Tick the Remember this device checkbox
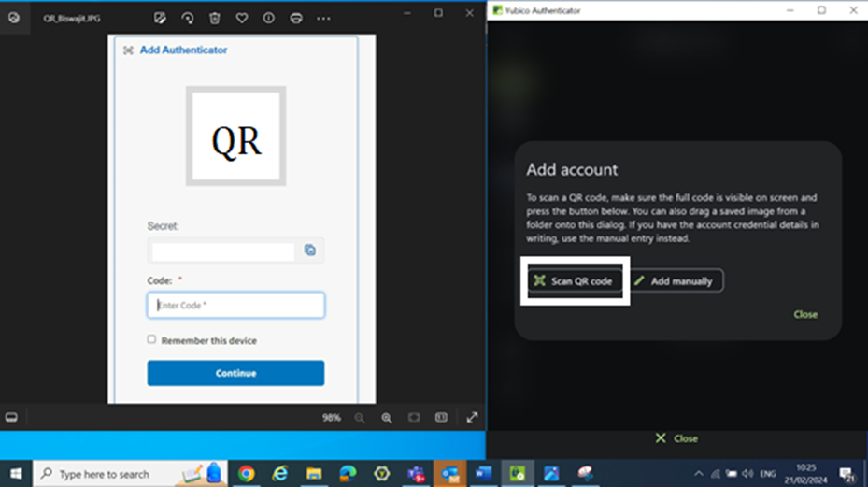 point(151,339)
